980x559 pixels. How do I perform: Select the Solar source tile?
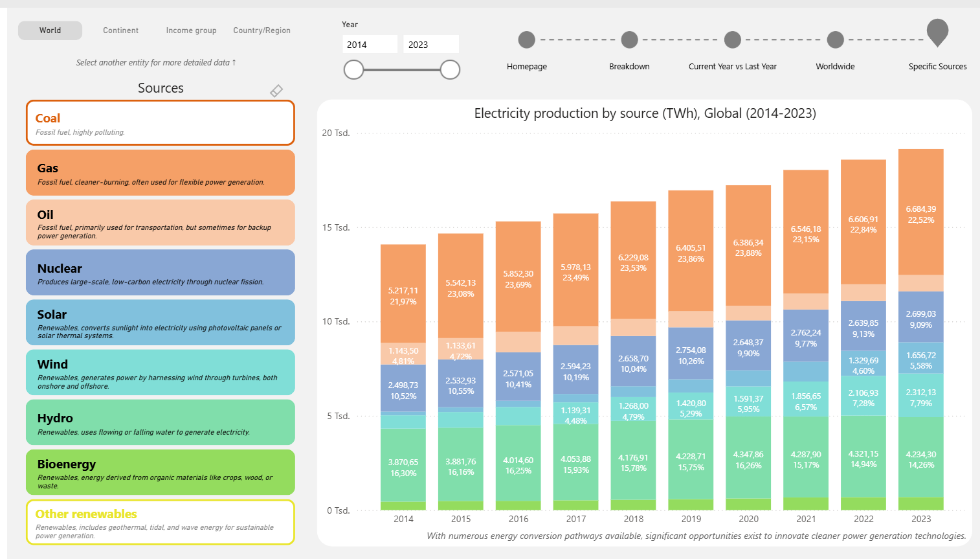[x=161, y=323]
